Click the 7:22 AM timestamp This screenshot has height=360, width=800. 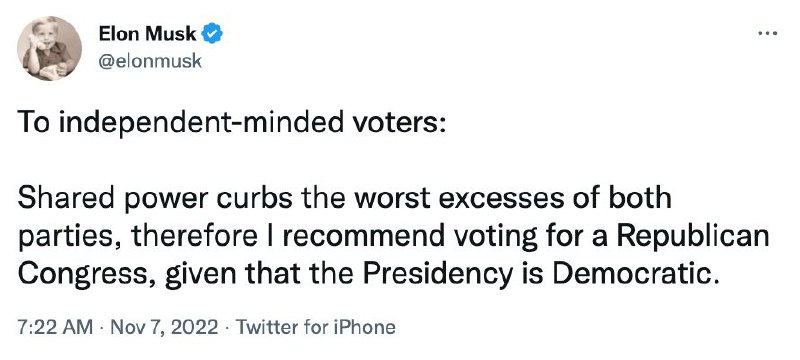click(x=55, y=327)
